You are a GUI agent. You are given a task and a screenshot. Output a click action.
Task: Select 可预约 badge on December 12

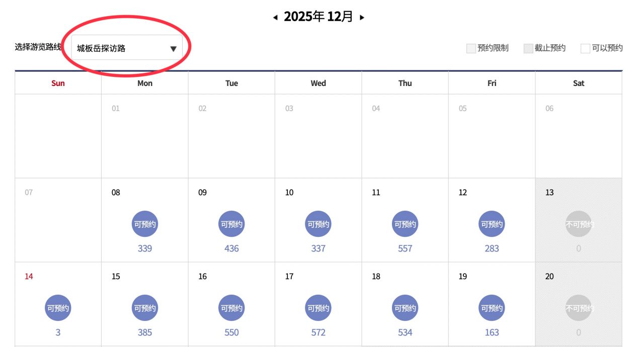coord(492,224)
